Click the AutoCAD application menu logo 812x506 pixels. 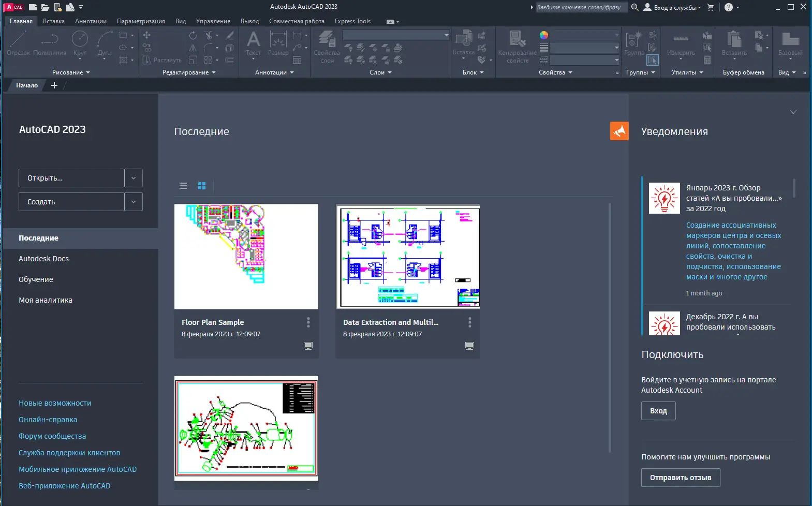(14, 7)
